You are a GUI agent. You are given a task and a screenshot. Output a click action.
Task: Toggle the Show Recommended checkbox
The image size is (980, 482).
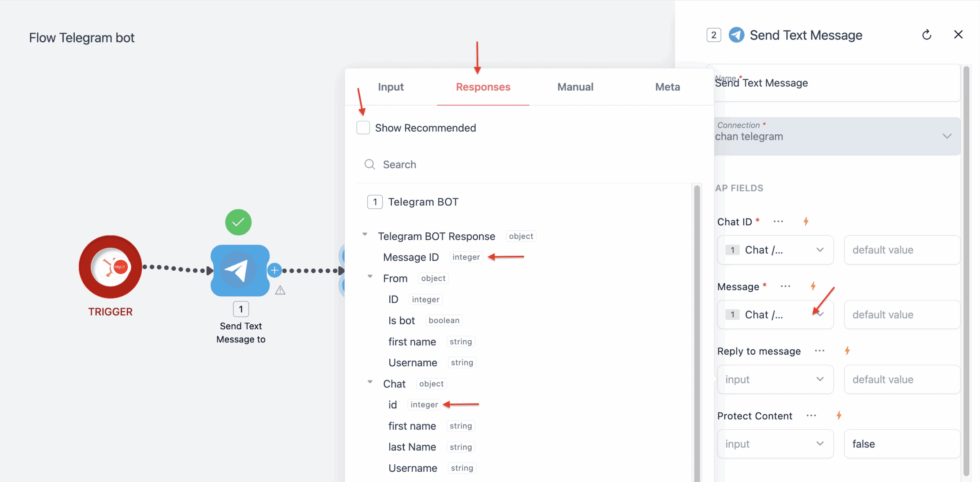[x=363, y=127]
